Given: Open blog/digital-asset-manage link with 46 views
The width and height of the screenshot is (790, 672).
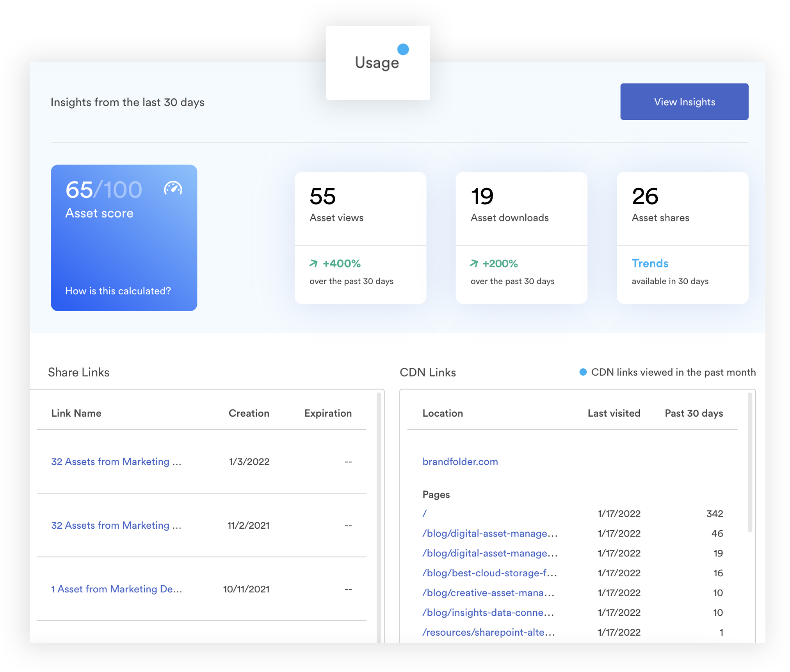Looking at the screenshot, I should pyautogui.click(x=490, y=533).
